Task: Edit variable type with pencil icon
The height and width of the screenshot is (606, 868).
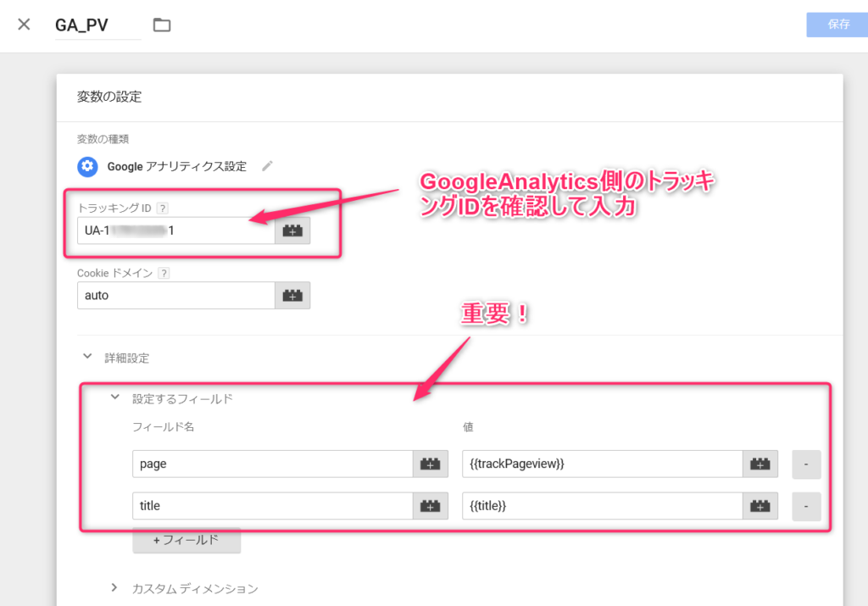Action: (267, 166)
